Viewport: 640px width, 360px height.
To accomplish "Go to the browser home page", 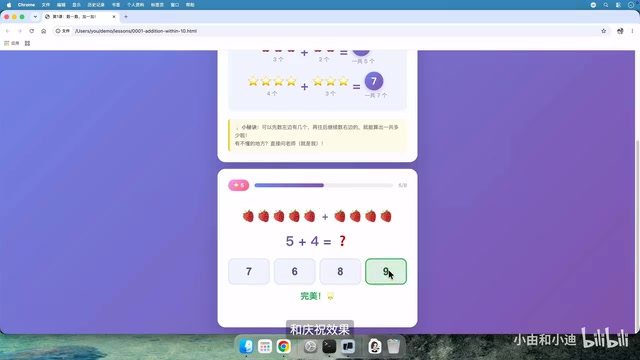I will 44,31.
